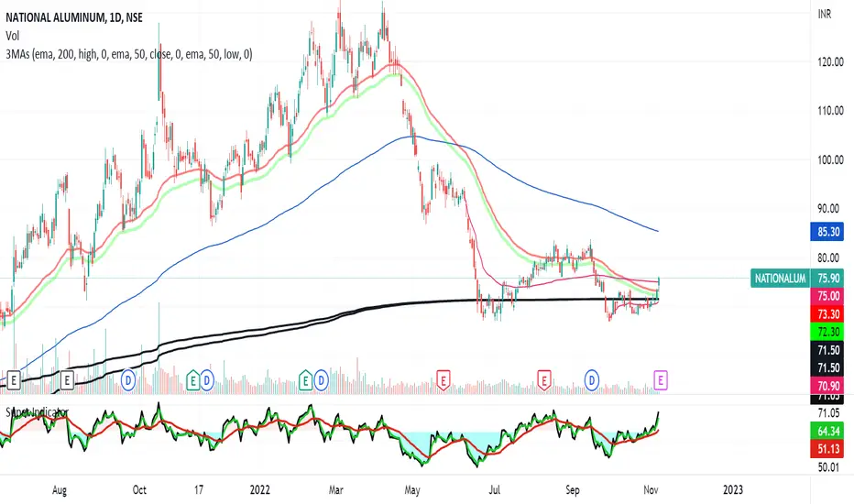Click the 3MAs indicator legend

(129, 54)
